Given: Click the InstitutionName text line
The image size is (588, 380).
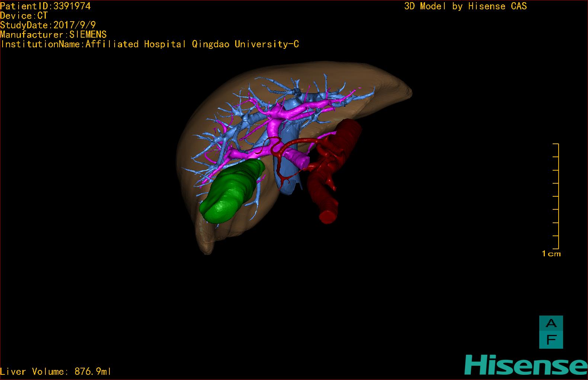Looking at the screenshot, I should (x=150, y=44).
